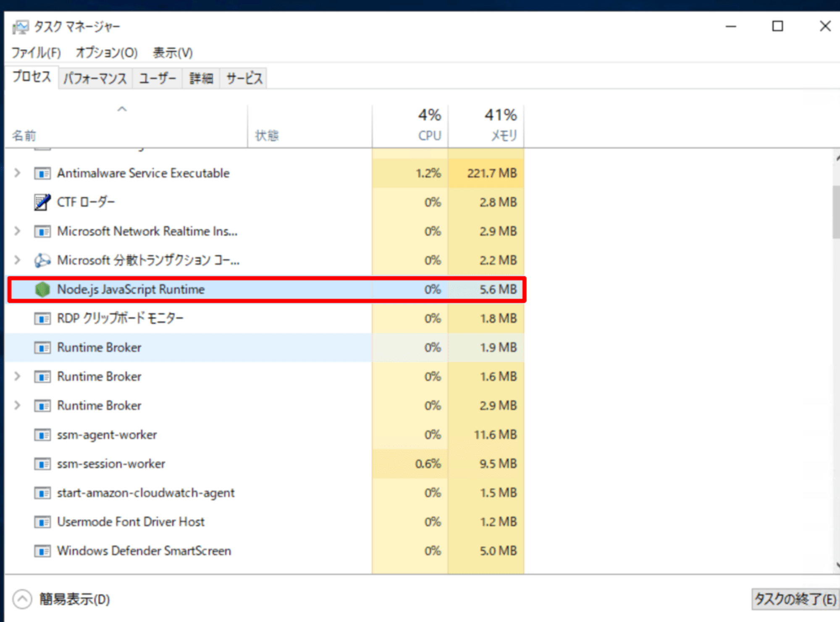Sort by the 状態 column header
The height and width of the screenshot is (622, 840).
[310, 126]
